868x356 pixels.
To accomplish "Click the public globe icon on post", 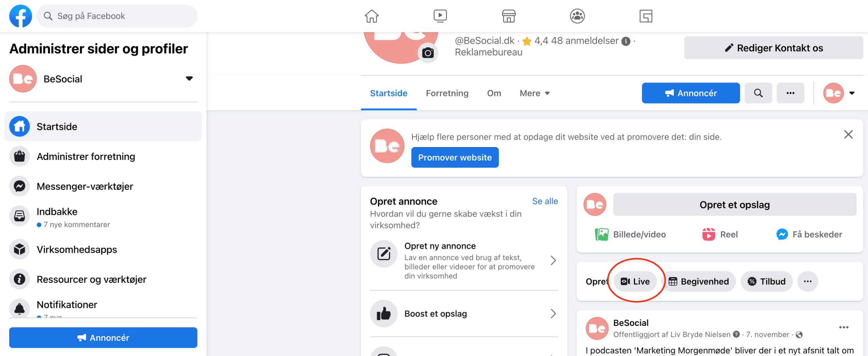I will [x=799, y=335].
